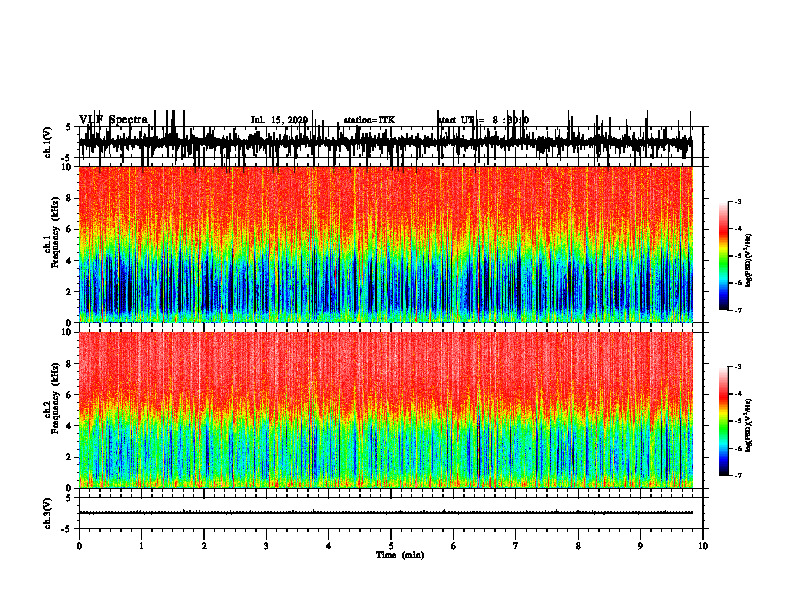Click the "7" minute tick on time axis

pyautogui.click(x=516, y=546)
